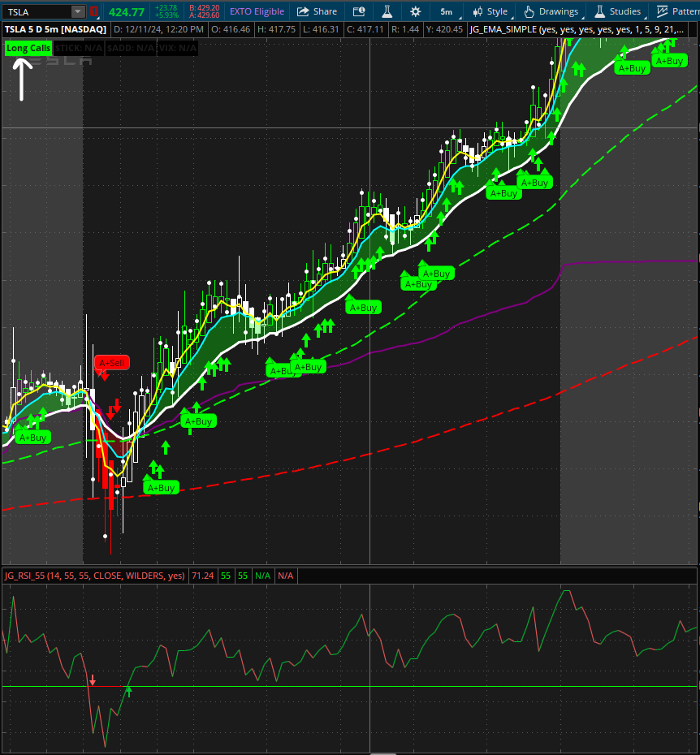The width and height of the screenshot is (700, 755).
Task: Click the TSLA 5 D 5m chart title
Action: coord(55,29)
